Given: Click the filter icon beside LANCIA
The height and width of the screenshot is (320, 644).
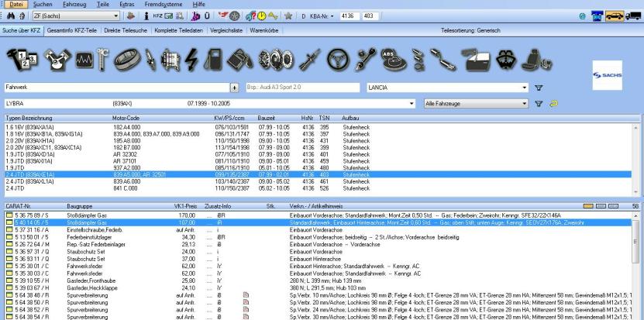Looking at the screenshot, I should click(539, 88).
